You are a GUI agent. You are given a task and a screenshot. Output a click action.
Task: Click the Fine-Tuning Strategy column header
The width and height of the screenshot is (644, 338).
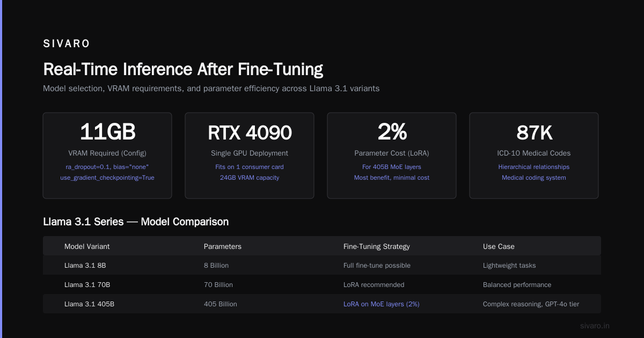click(377, 246)
